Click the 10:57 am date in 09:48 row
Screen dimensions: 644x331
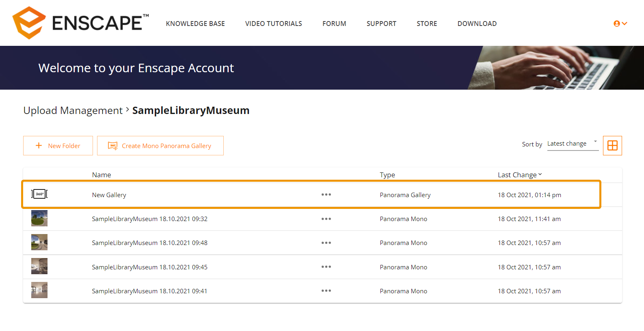tap(529, 243)
